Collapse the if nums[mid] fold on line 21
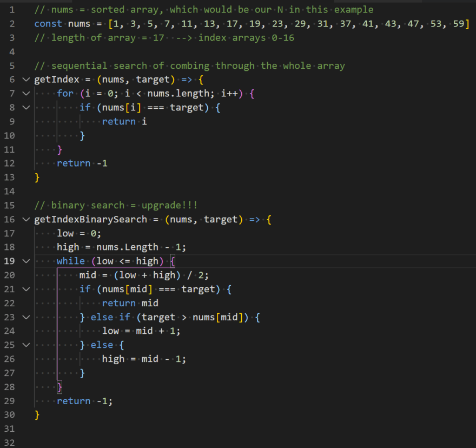The height and width of the screenshot is (448, 476). point(27,289)
